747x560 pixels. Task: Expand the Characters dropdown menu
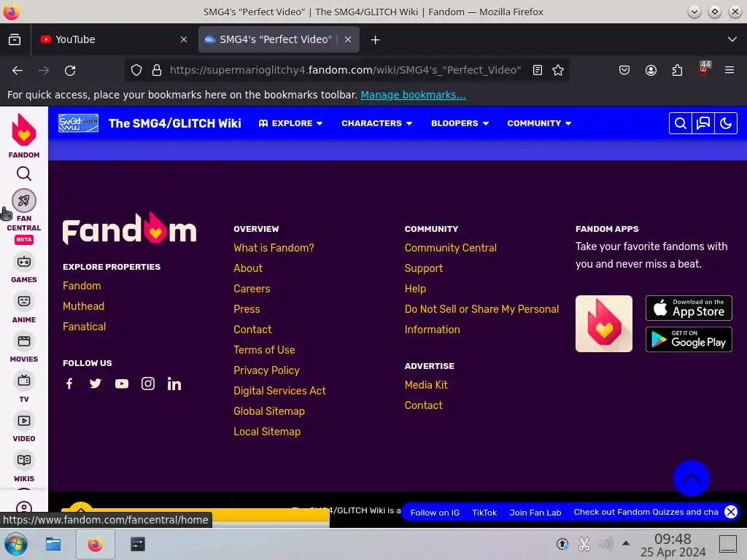(x=377, y=123)
